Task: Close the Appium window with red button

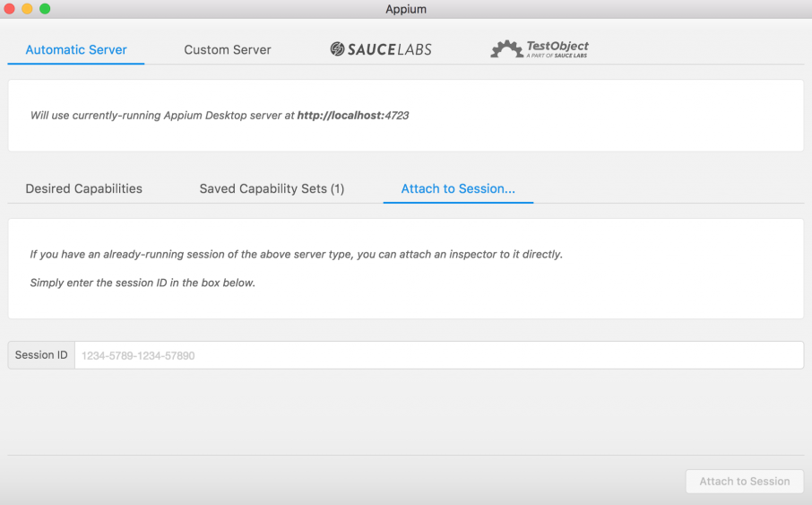Action: tap(10, 9)
